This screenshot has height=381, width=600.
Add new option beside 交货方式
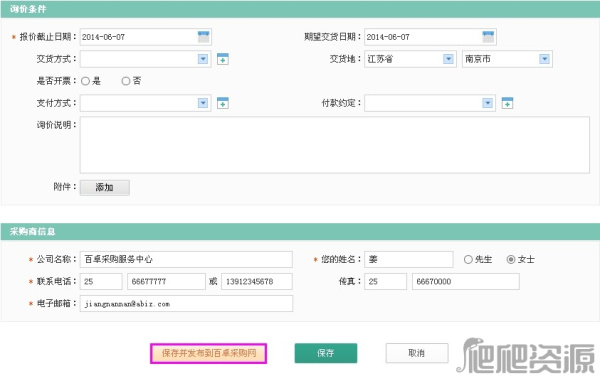click(223, 59)
